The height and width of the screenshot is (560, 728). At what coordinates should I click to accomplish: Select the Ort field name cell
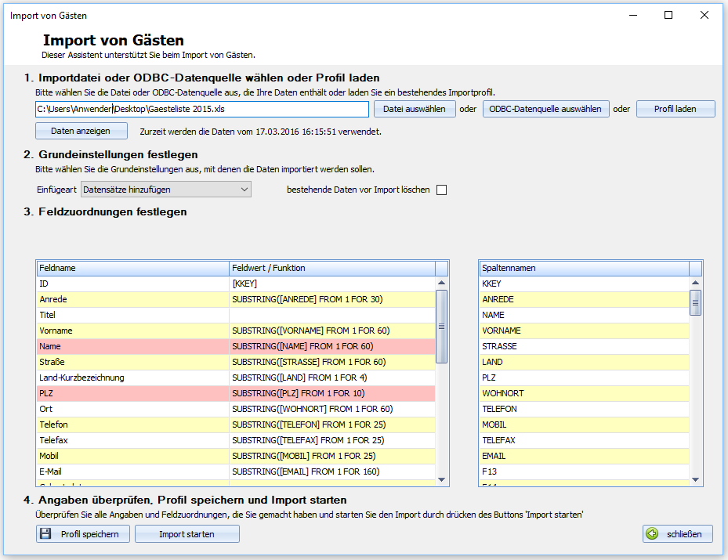[x=132, y=409]
